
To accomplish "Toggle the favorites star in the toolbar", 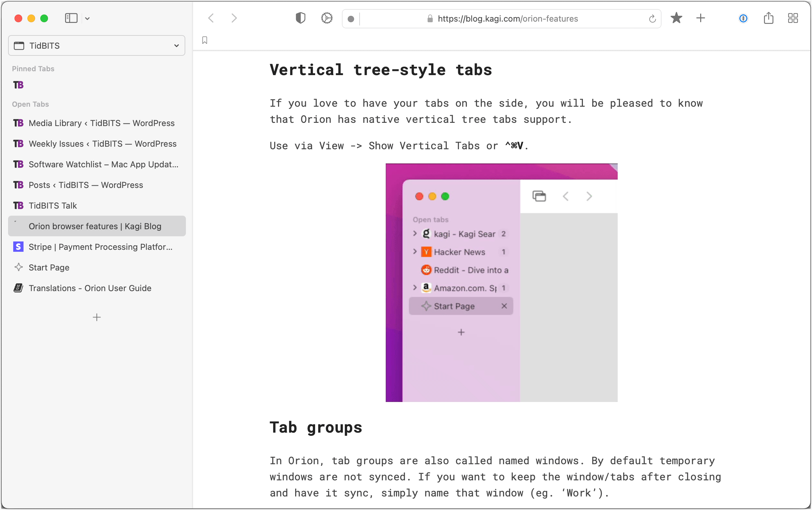I will (676, 19).
